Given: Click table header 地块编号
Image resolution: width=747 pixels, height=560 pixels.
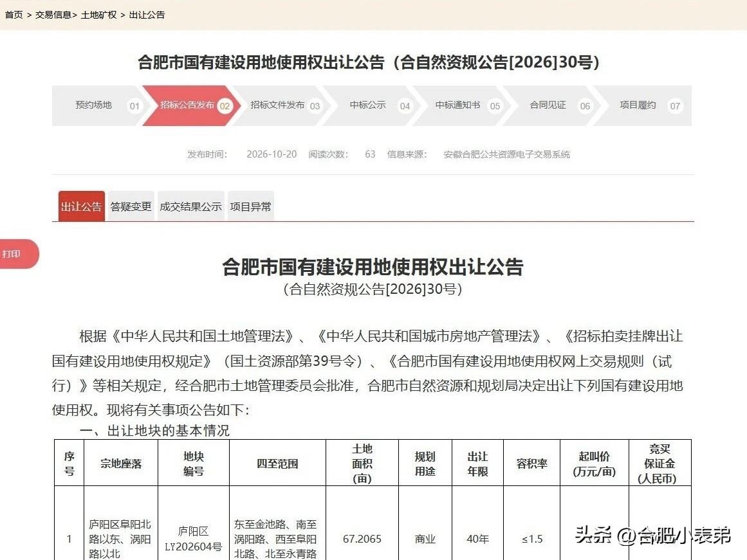Looking at the screenshot, I should click(194, 464).
